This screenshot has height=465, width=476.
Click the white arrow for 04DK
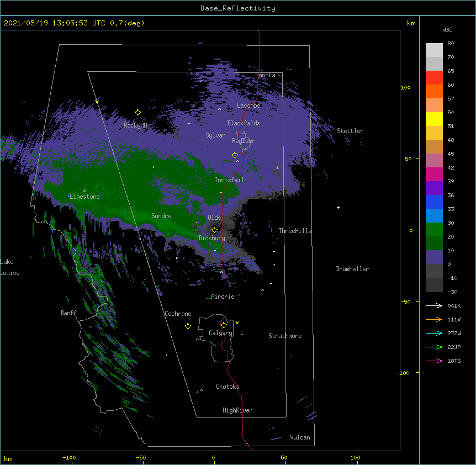(434, 305)
